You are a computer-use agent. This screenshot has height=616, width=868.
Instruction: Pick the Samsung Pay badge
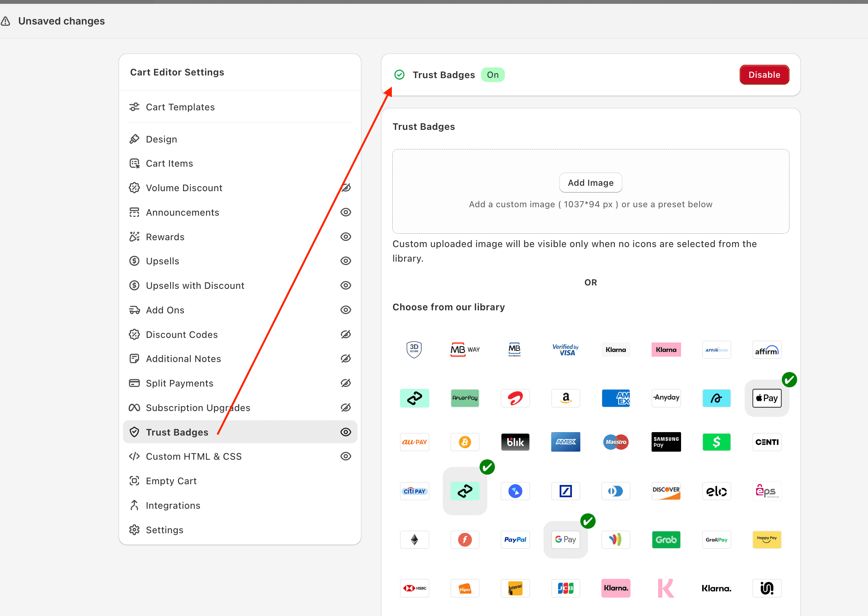pyautogui.click(x=667, y=442)
